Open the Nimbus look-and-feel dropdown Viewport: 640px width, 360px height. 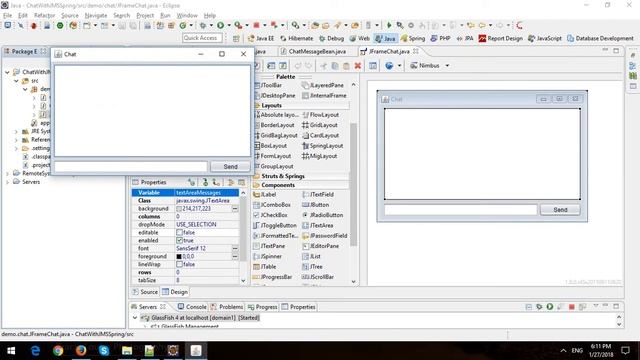click(x=447, y=66)
